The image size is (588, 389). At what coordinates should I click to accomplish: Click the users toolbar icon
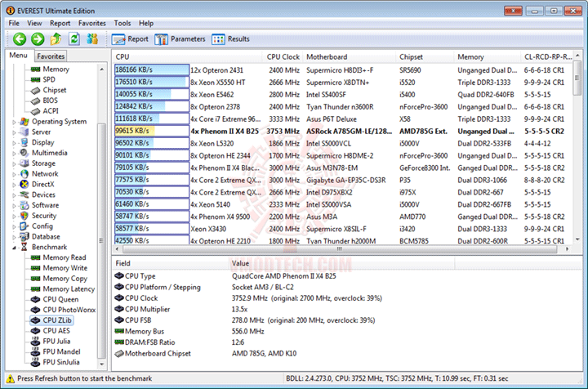pyautogui.click(x=92, y=38)
